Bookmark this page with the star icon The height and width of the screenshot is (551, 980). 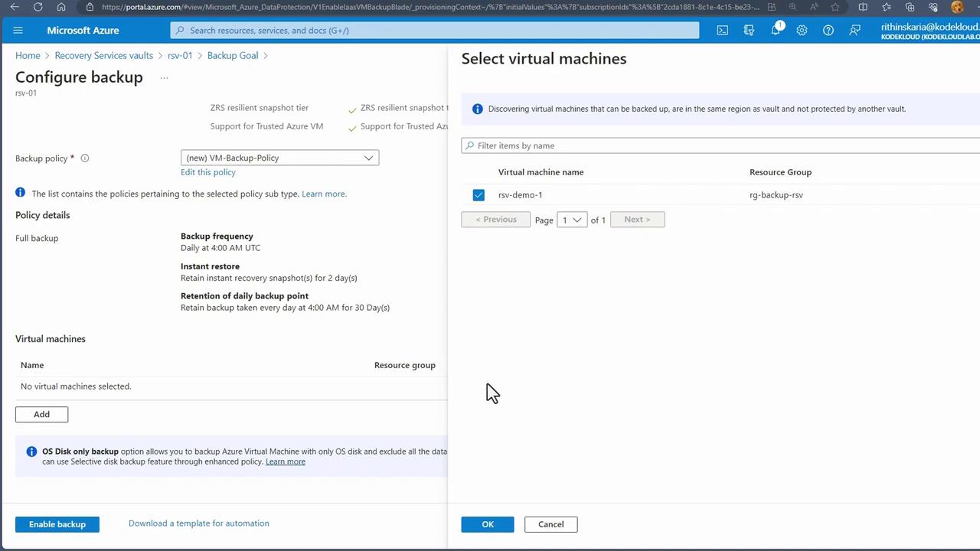835,7
